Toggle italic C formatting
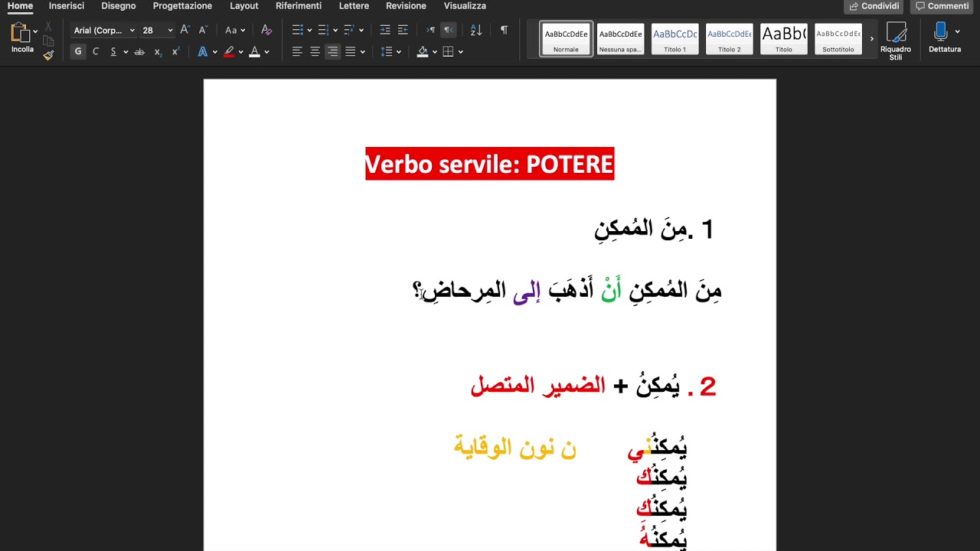Screen dimensions: 980x551 click(x=96, y=52)
